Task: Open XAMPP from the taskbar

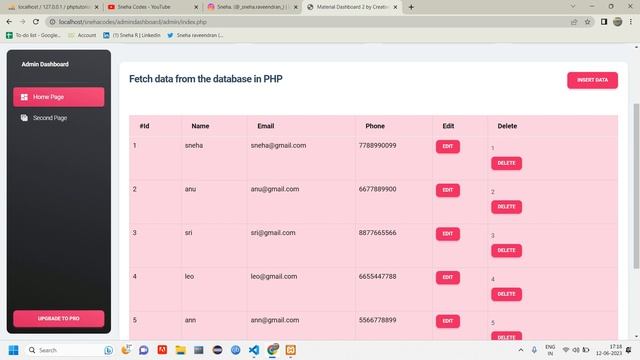Action: [291, 350]
